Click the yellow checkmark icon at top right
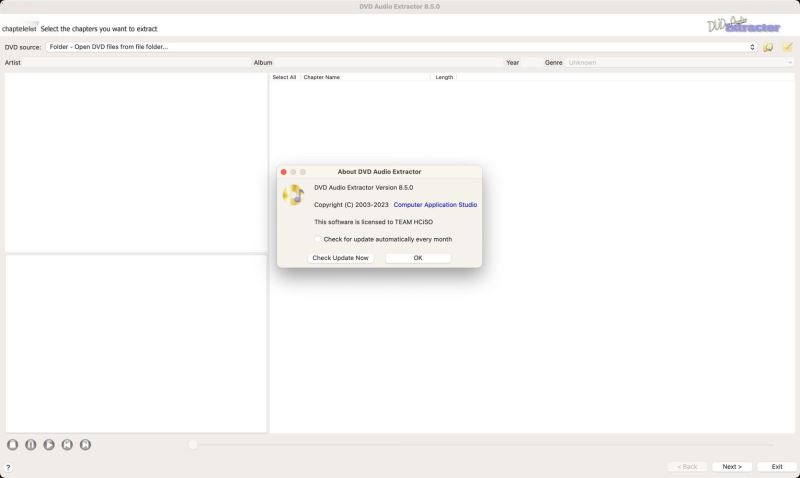This screenshot has height=478, width=800. coord(787,47)
